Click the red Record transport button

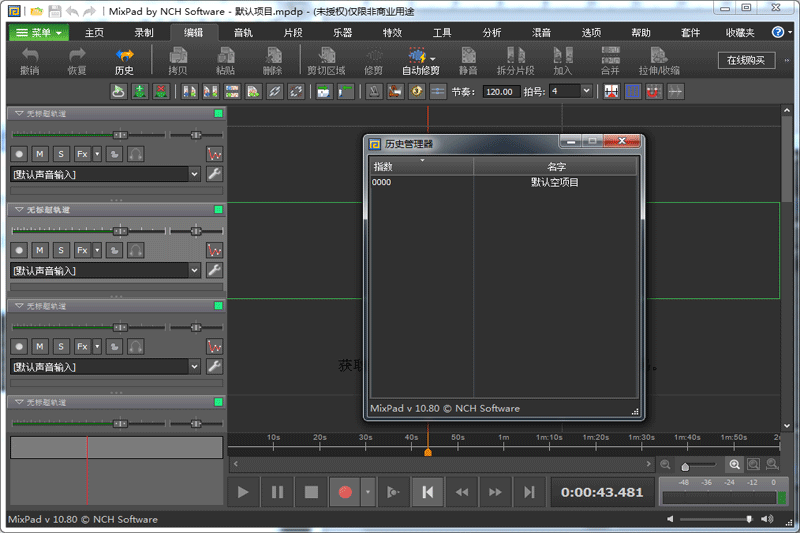(345, 492)
